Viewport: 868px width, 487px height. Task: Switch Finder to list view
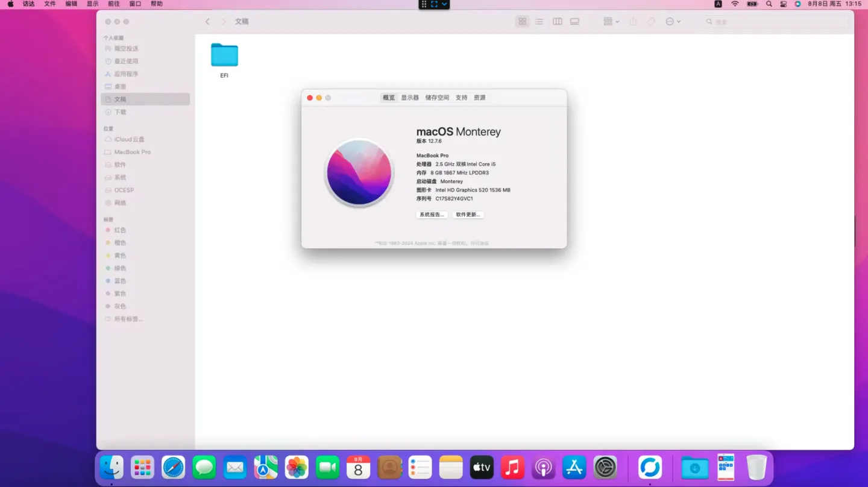pyautogui.click(x=539, y=22)
